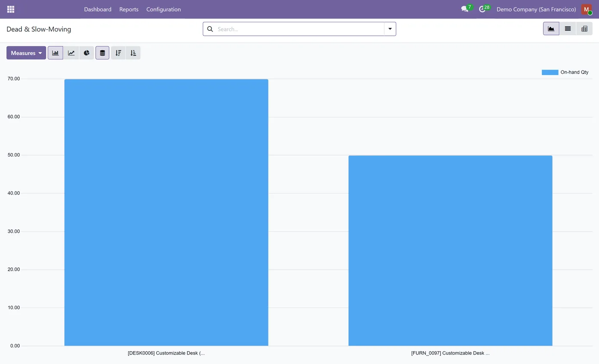Focus the Search input field
Screen dimensions: 599x364
[x=299, y=29]
